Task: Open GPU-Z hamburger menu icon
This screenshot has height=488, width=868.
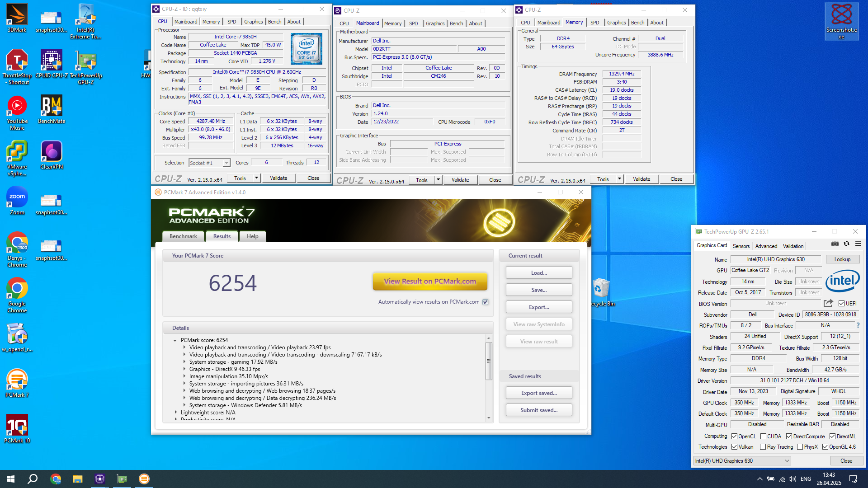Action: tap(858, 244)
